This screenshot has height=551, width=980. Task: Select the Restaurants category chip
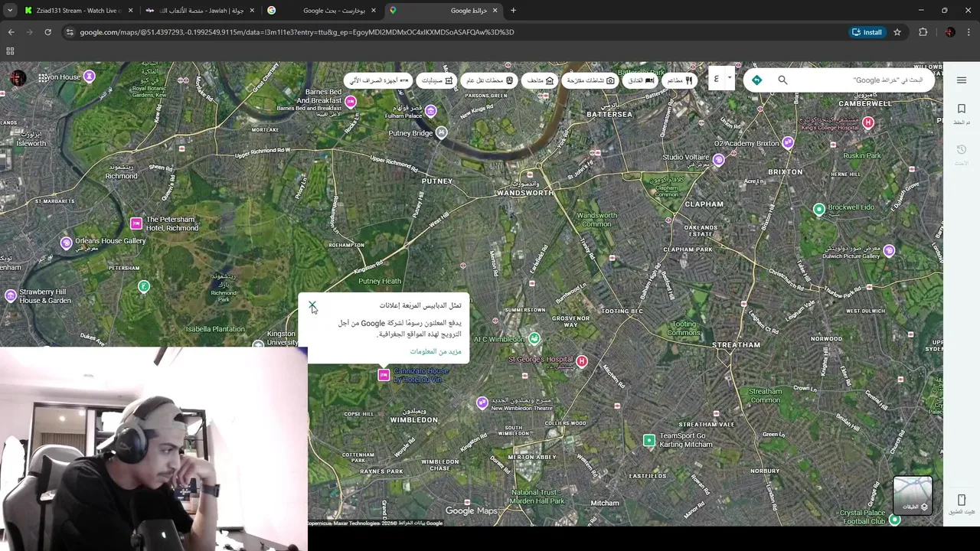(x=680, y=80)
